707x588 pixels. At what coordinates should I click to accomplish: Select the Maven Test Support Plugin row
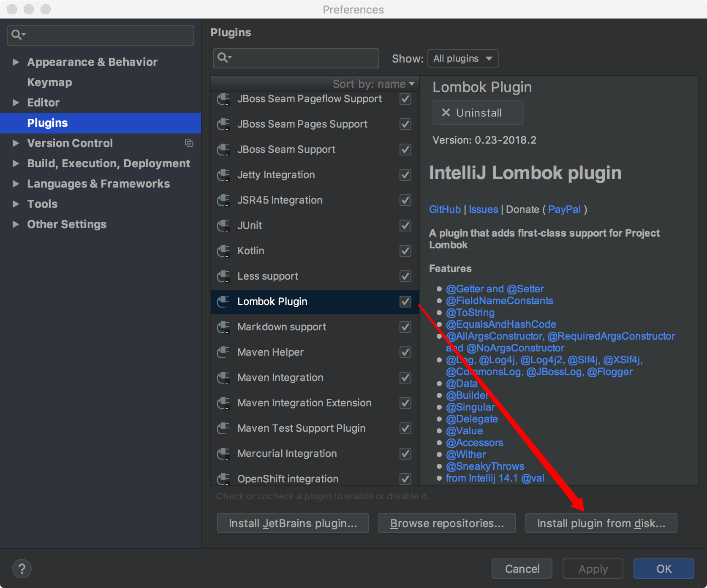(x=315, y=428)
